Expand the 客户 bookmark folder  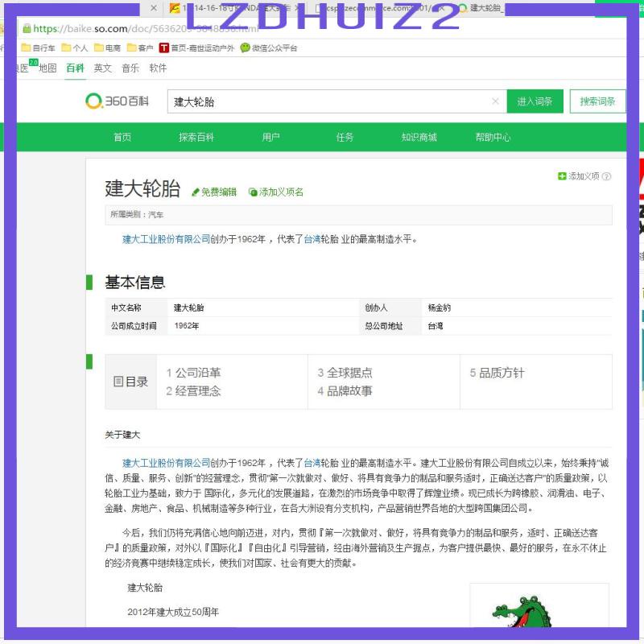139,48
